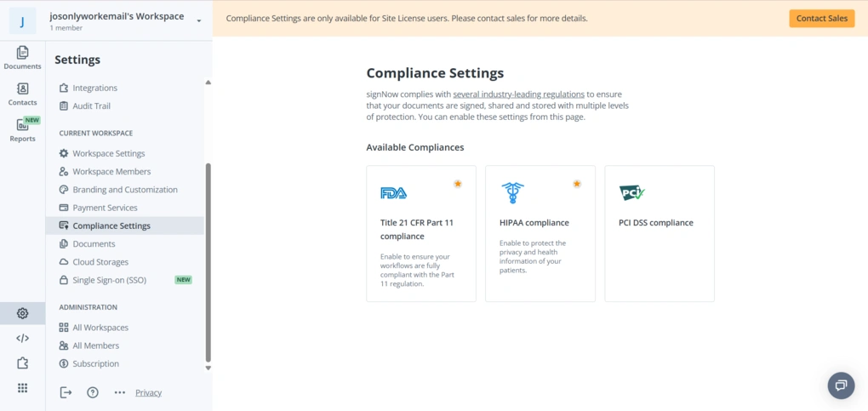Open the Contacts section icon
868x411 pixels.
22,88
